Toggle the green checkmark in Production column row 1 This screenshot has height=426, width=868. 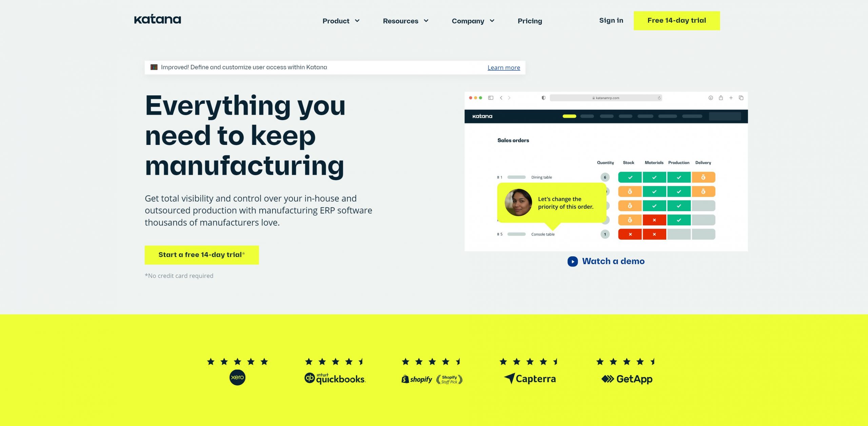[678, 177]
